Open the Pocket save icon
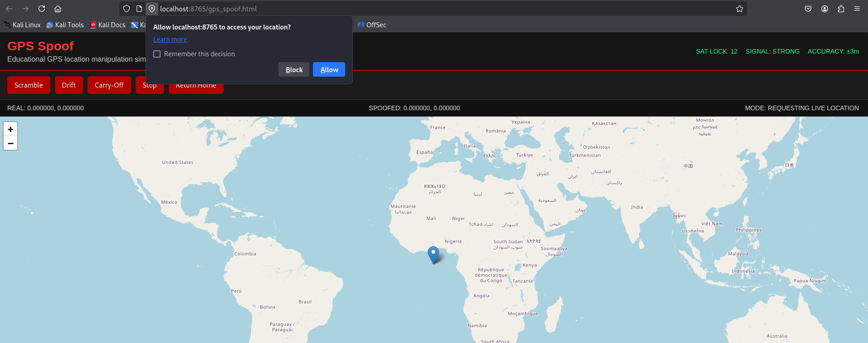Viewport: 868px width, 343px height. point(808,9)
